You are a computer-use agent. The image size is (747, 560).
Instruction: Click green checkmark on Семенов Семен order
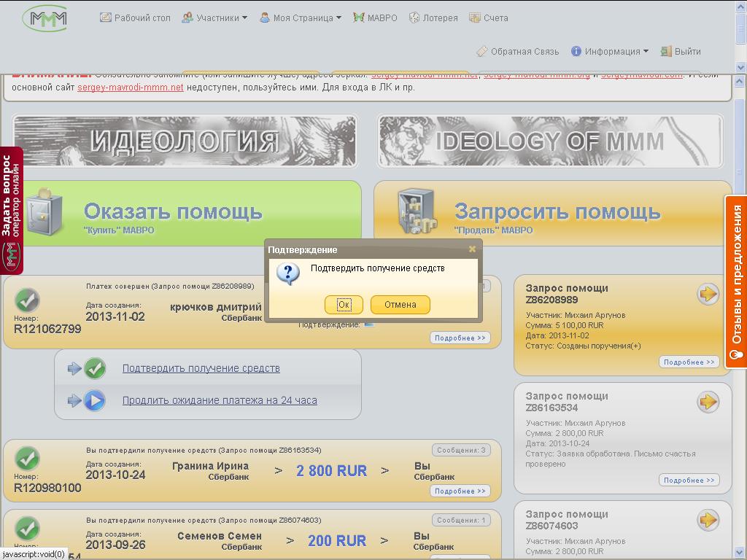[27, 529]
